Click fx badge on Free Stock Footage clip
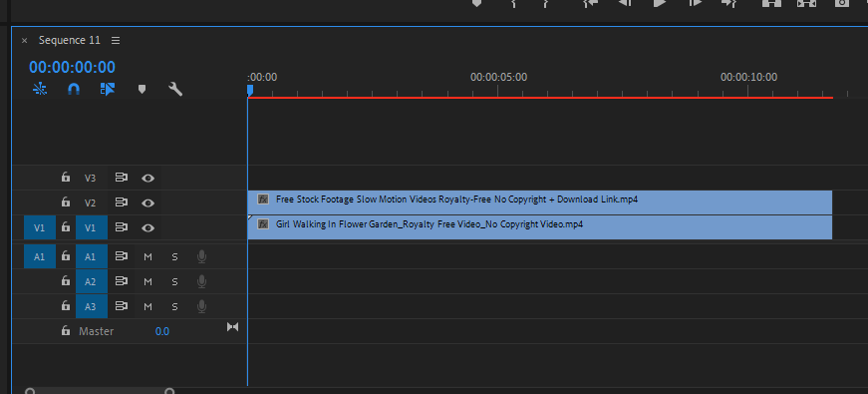The width and height of the screenshot is (868, 394). pyautogui.click(x=263, y=198)
